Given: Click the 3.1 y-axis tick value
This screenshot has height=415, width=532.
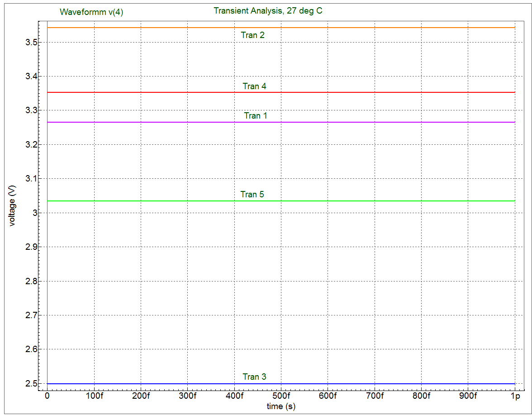Looking at the screenshot, I should [x=31, y=179].
